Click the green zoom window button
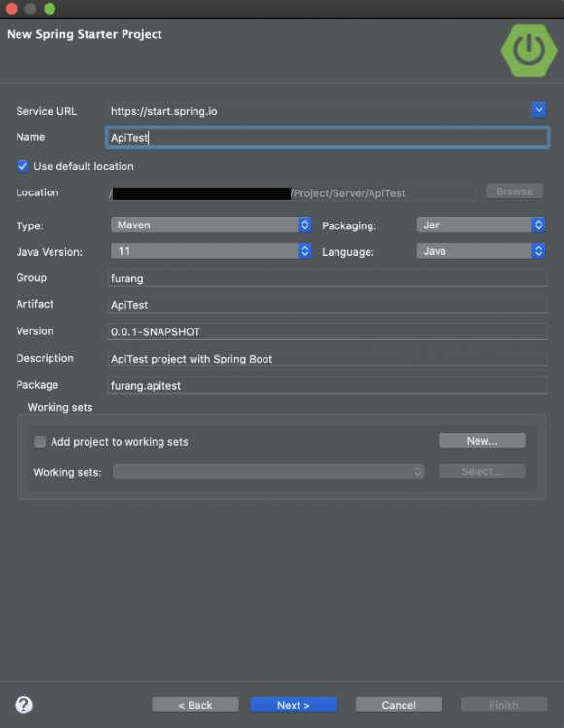 pyautogui.click(x=50, y=9)
